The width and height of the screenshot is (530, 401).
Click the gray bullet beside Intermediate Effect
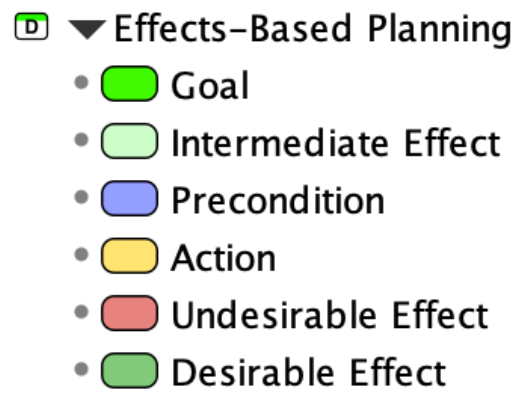pyautogui.click(x=81, y=140)
